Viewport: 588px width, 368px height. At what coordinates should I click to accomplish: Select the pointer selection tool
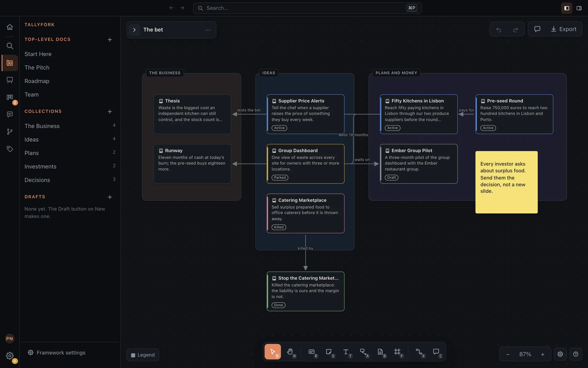[x=273, y=352]
